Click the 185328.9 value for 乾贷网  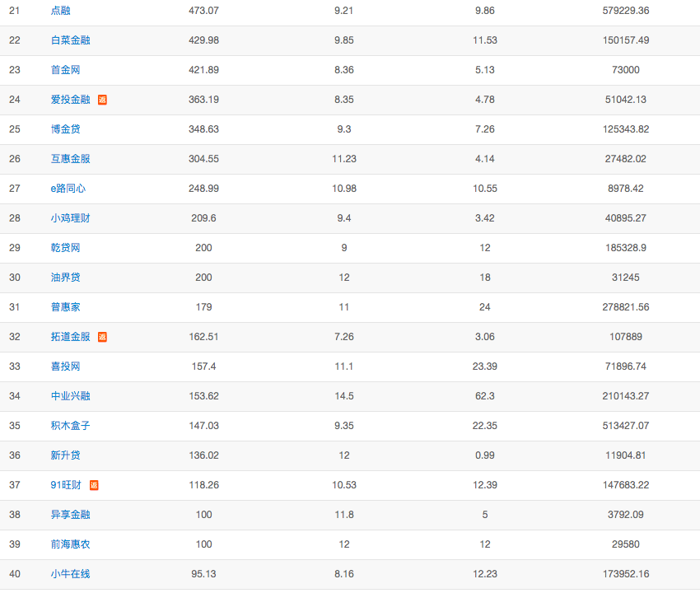tap(626, 247)
